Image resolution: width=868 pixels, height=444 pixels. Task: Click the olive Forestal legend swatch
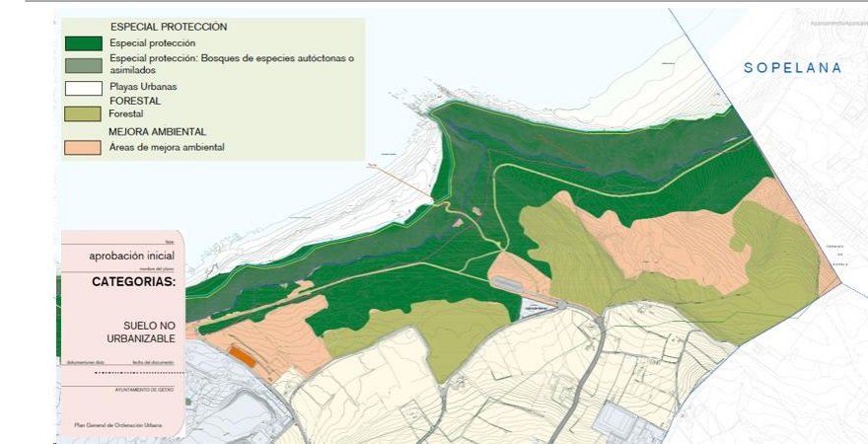coord(84,114)
